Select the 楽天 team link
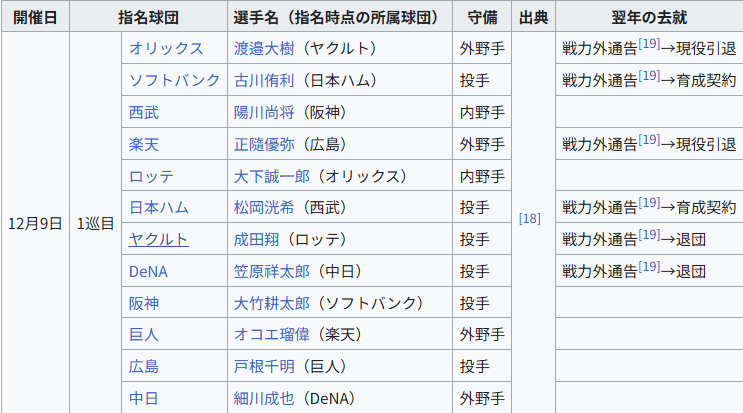The height and width of the screenshot is (413, 743). coord(144,144)
